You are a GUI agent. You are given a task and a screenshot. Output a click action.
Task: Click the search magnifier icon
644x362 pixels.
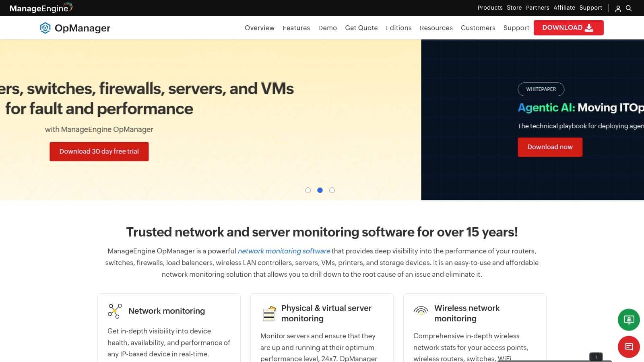(x=629, y=8)
